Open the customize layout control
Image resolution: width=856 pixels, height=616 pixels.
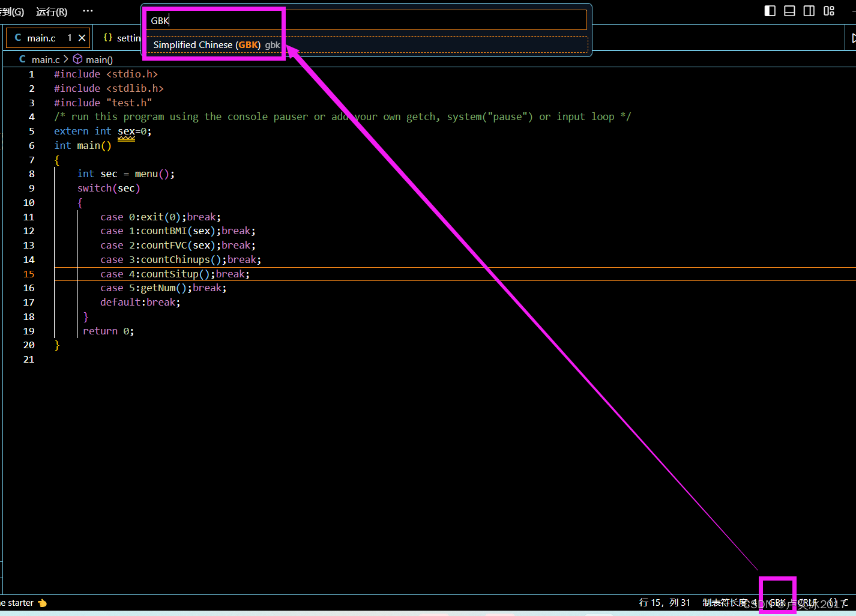coord(829,10)
